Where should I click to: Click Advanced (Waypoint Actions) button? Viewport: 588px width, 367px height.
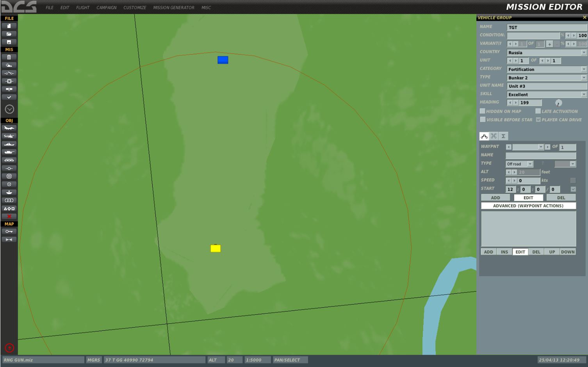(528, 206)
